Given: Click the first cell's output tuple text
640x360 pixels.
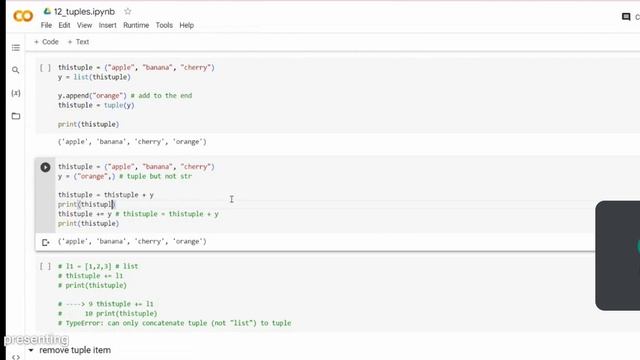Looking at the screenshot, I should (132, 142).
